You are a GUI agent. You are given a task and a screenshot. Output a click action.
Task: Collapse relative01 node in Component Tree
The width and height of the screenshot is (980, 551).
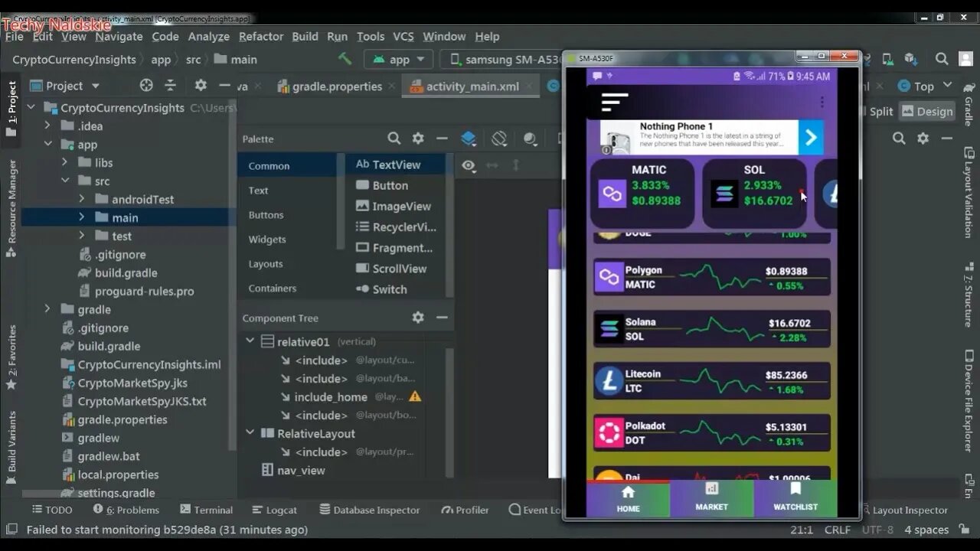(250, 341)
